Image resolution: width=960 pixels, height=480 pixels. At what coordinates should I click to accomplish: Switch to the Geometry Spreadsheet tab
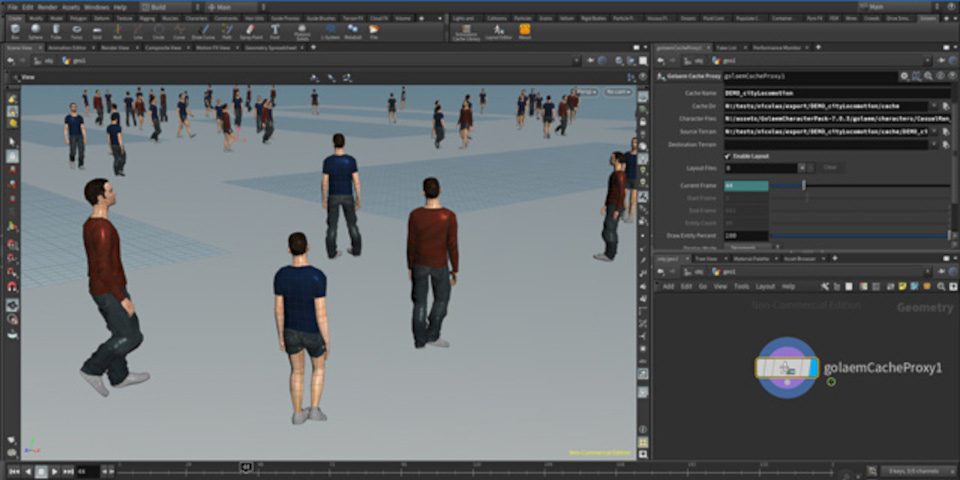[270, 47]
